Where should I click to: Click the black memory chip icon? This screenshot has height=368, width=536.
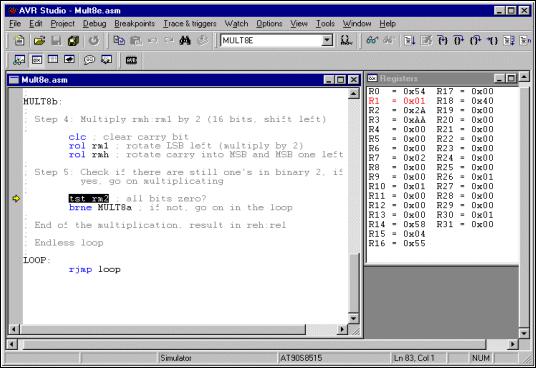[131, 60]
